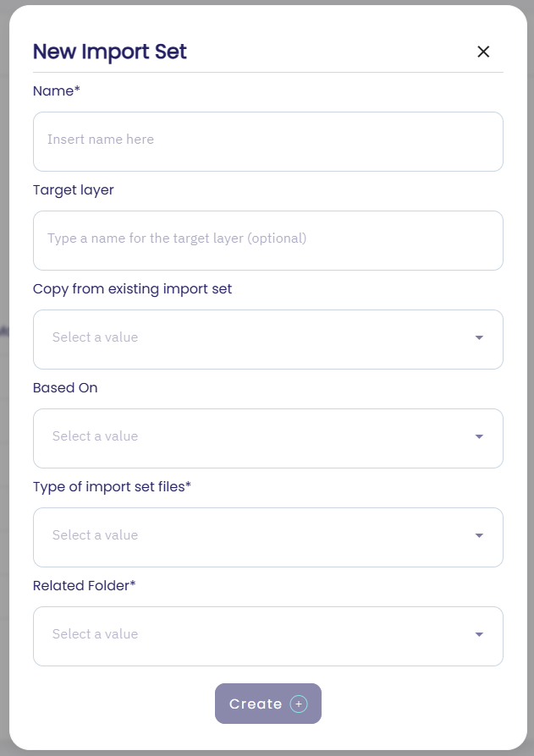
Task: Click the Name* field label
Action: pyautogui.click(x=56, y=90)
